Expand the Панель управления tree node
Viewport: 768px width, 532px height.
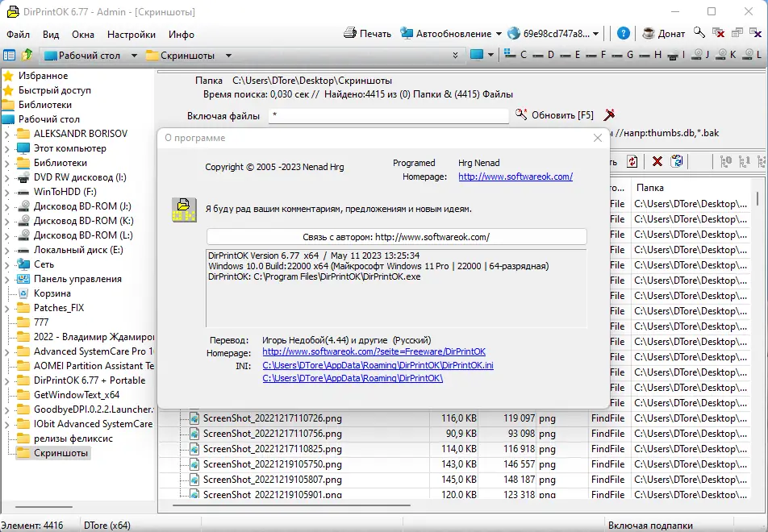6,280
